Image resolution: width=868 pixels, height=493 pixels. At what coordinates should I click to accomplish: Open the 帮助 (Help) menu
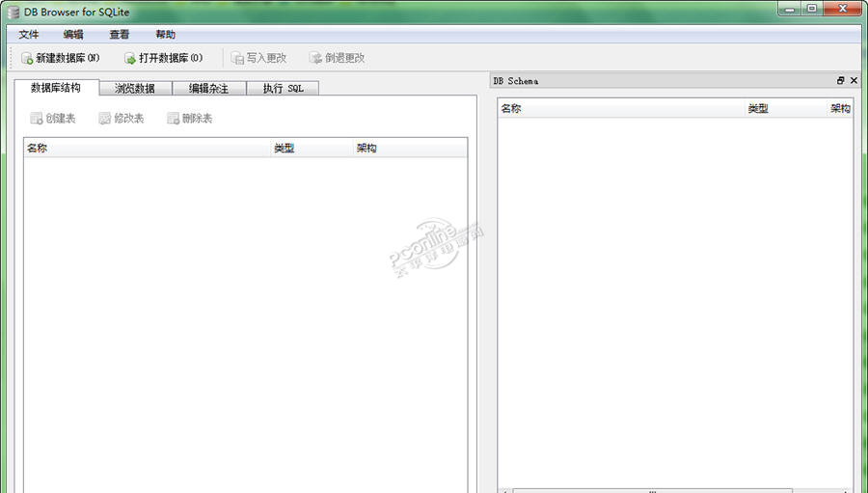(x=165, y=35)
